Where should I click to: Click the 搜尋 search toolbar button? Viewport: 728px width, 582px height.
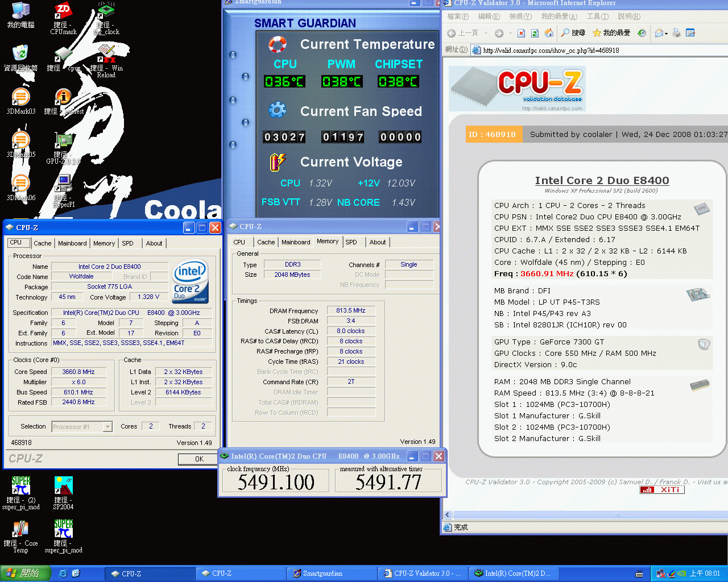(573, 33)
